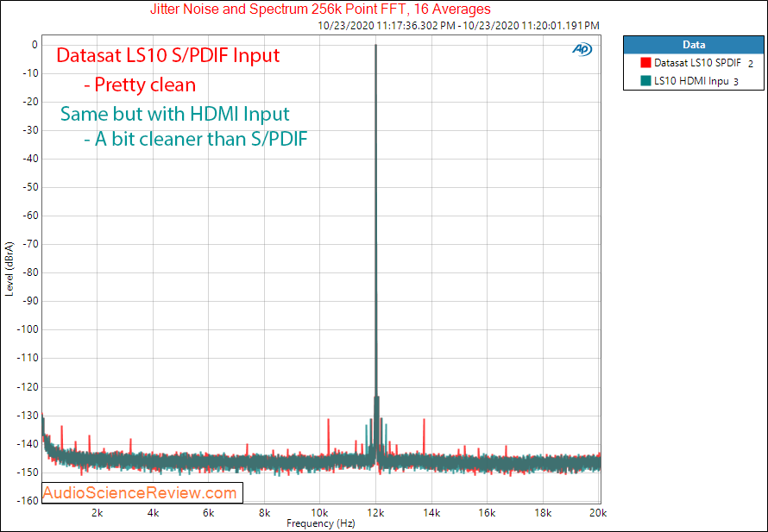Click the measurement timestamp under the title

pos(458,26)
